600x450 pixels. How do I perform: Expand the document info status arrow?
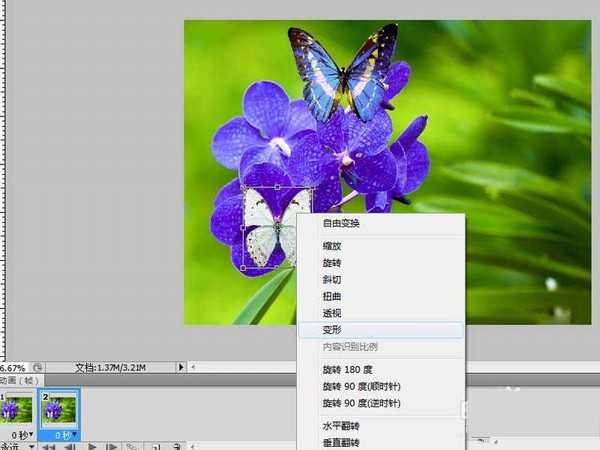tap(181, 367)
